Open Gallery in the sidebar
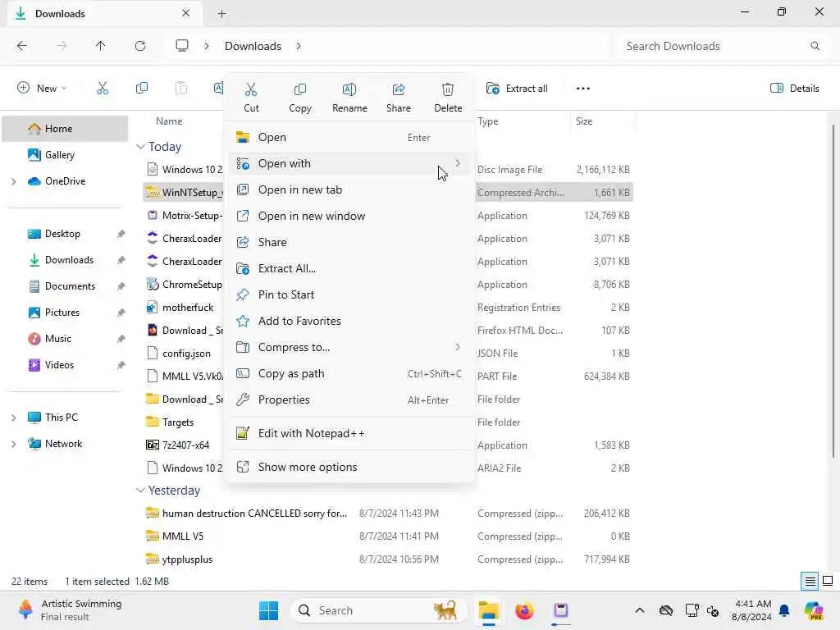840x630 pixels. pos(66,155)
